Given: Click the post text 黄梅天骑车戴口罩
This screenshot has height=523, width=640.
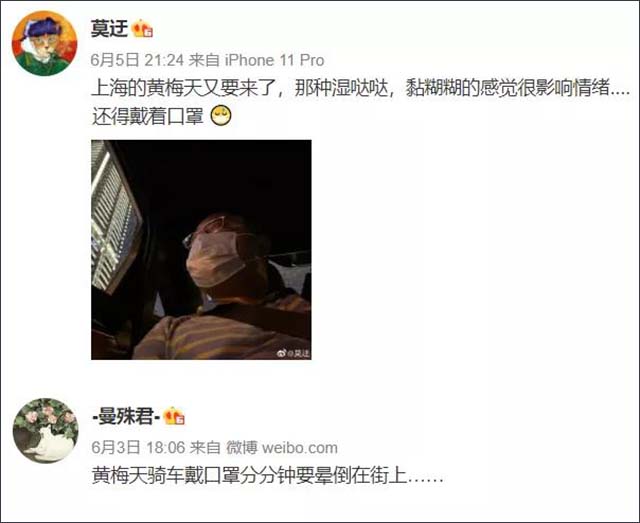Looking at the screenshot, I should [267, 476].
